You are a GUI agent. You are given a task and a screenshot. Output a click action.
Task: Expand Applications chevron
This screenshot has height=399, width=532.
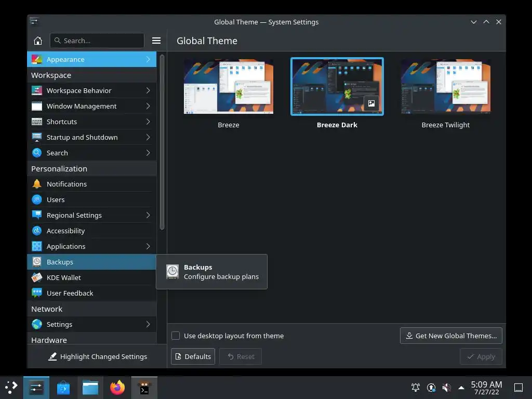pos(148,246)
